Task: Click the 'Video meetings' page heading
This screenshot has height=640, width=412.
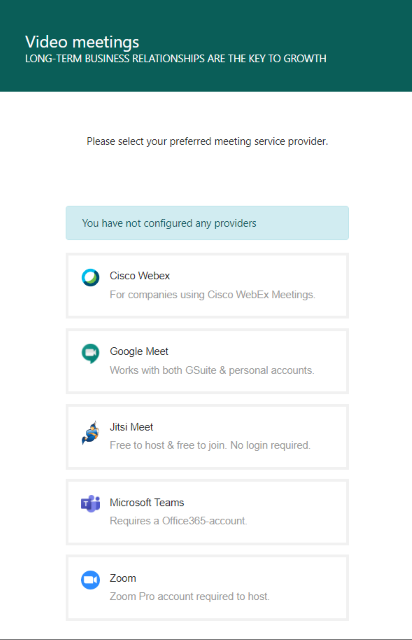Action: (82, 42)
